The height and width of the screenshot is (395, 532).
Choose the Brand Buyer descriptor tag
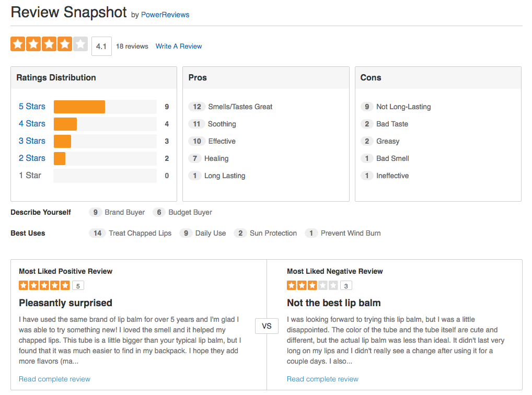point(124,212)
